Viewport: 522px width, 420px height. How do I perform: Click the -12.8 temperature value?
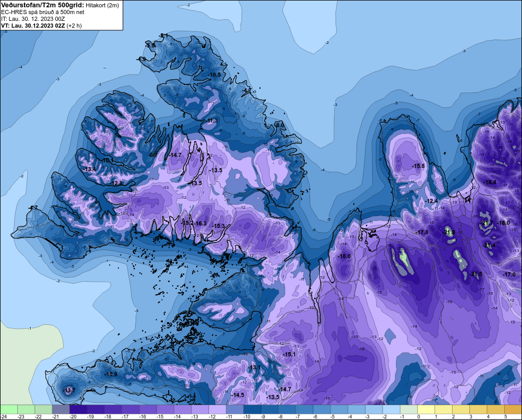pos(116,183)
